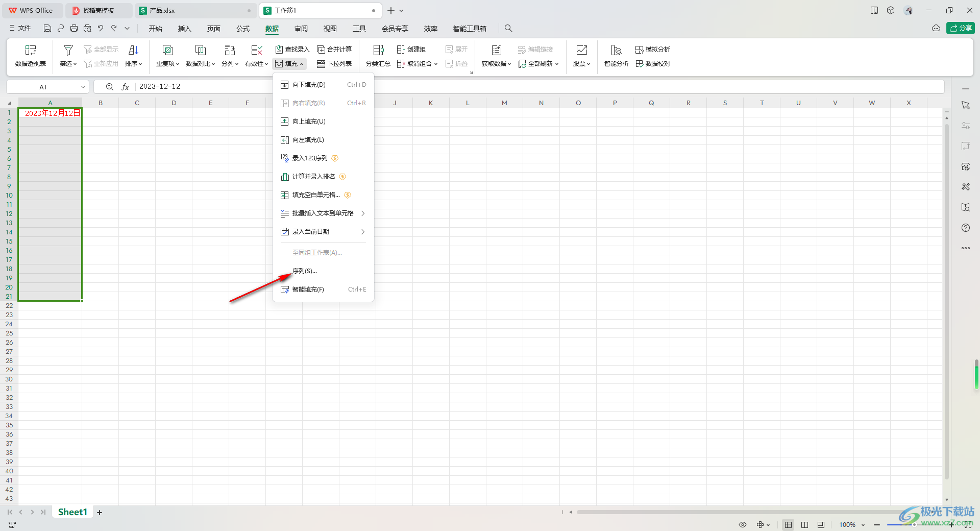Click the zoom slider in status bar
This screenshot has width=980, height=531.
pos(914,525)
